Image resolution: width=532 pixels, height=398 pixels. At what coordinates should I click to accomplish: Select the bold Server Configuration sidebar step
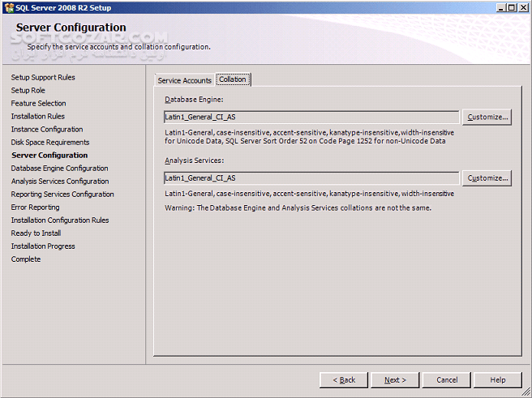point(49,156)
